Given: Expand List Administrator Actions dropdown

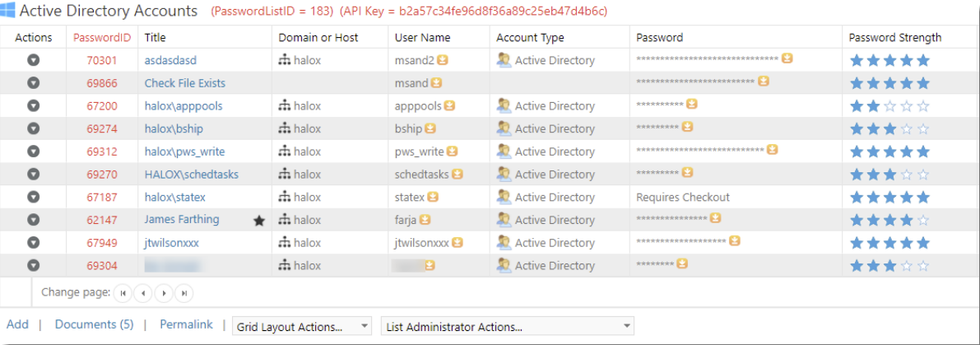Looking at the screenshot, I should (508, 326).
